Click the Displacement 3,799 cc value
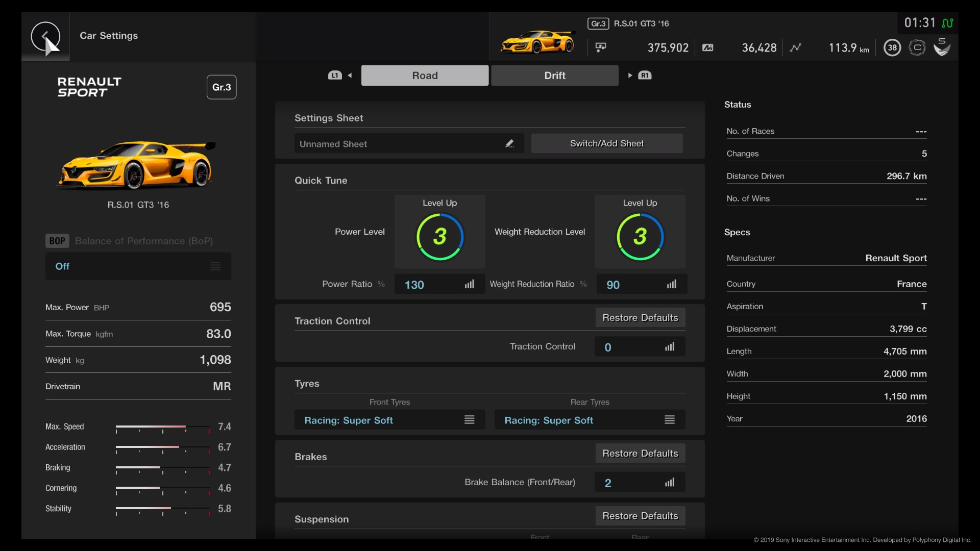This screenshot has height=551, width=980. click(x=908, y=329)
